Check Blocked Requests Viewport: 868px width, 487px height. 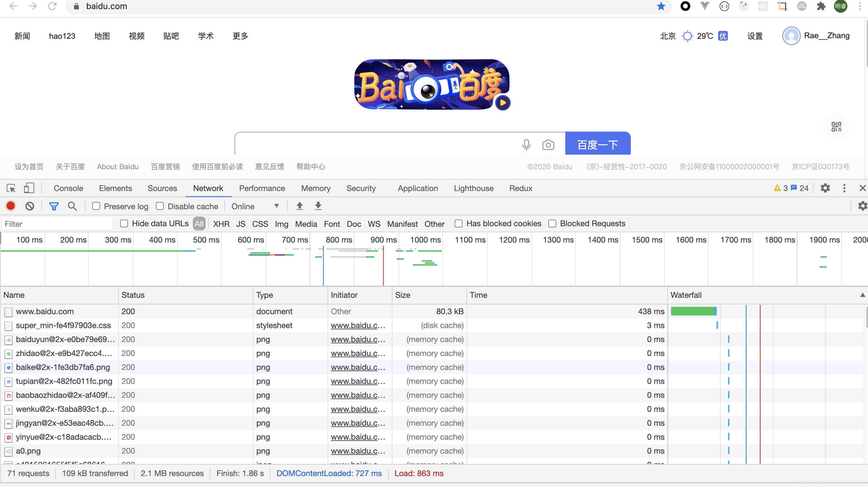pyautogui.click(x=552, y=223)
